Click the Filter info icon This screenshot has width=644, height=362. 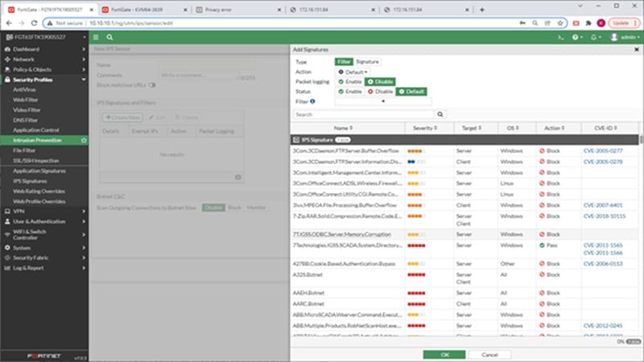click(x=312, y=101)
